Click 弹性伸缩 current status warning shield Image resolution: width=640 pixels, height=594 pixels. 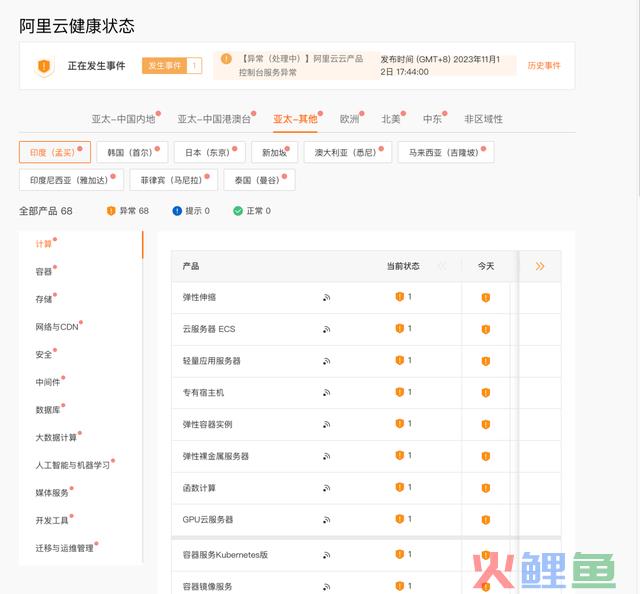point(400,297)
